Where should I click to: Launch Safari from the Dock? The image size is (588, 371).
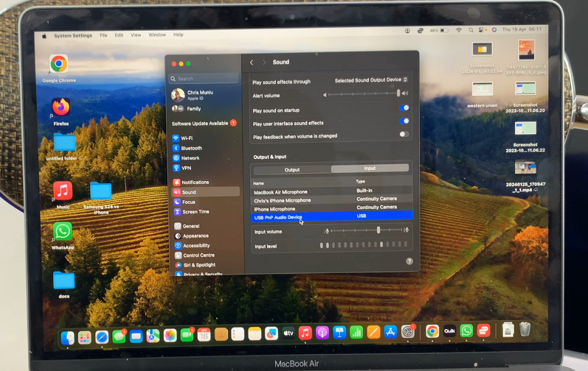(101, 337)
